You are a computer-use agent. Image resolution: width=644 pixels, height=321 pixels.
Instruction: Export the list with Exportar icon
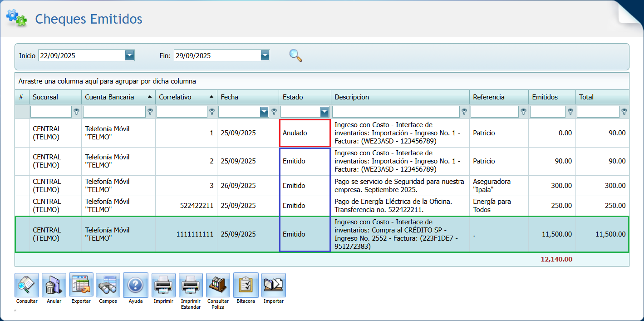coord(81,285)
